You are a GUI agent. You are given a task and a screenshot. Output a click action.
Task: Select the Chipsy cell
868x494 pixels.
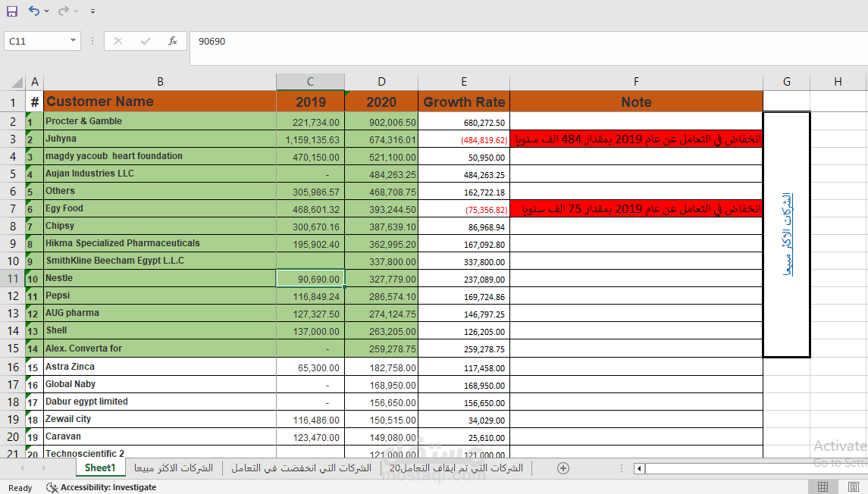point(160,226)
